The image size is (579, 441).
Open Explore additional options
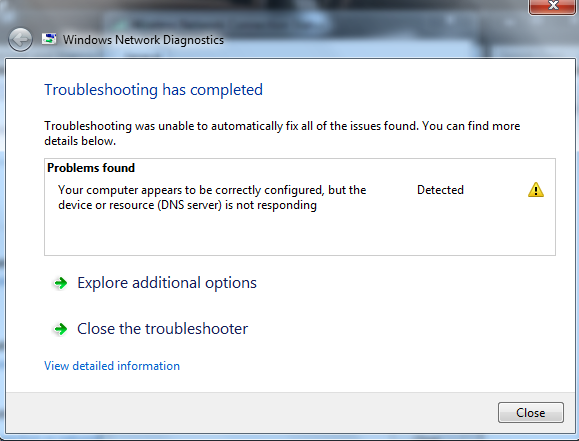[x=167, y=283]
